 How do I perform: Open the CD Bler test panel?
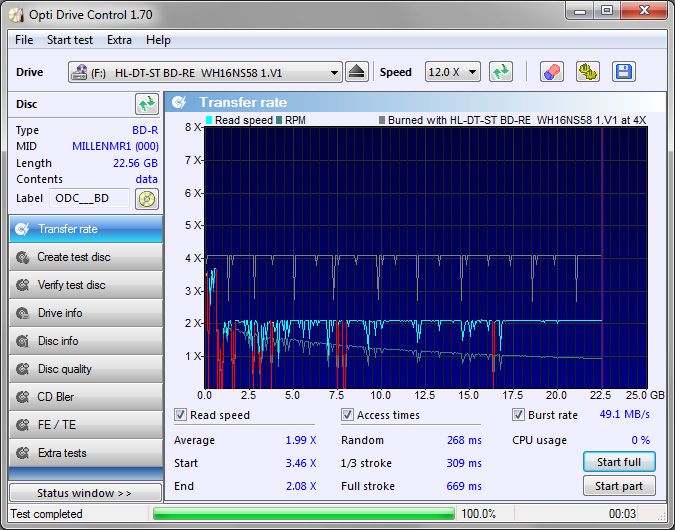coord(85,397)
